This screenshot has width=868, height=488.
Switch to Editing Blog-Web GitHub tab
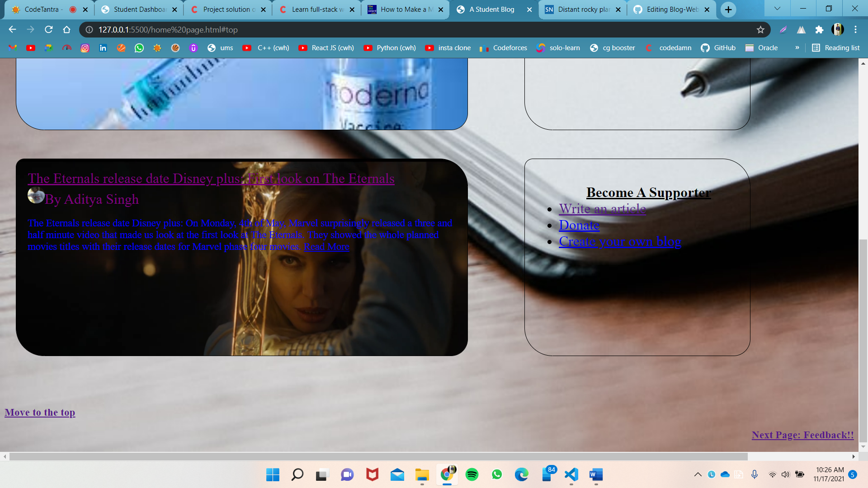tap(672, 9)
